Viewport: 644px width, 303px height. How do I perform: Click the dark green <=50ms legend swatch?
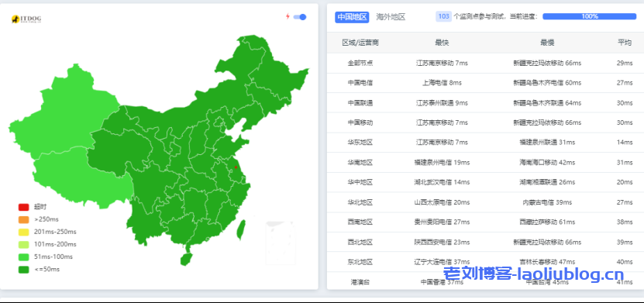tap(23, 270)
